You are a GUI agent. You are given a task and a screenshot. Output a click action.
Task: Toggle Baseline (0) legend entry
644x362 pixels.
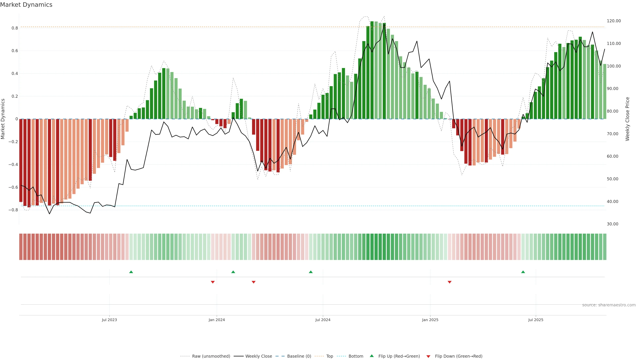point(299,356)
